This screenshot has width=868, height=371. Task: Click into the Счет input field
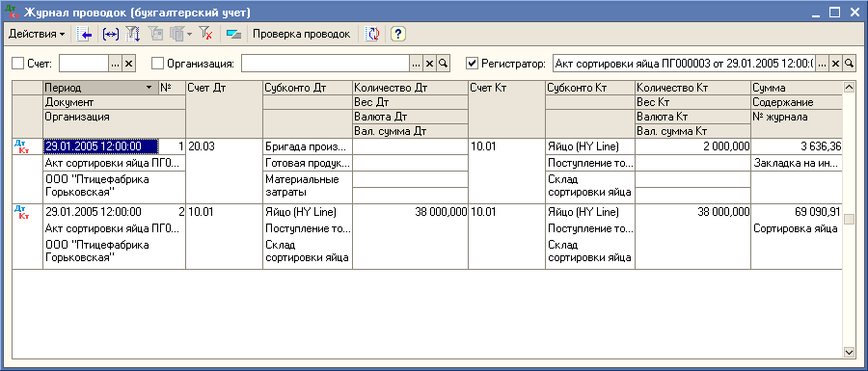[x=84, y=64]
